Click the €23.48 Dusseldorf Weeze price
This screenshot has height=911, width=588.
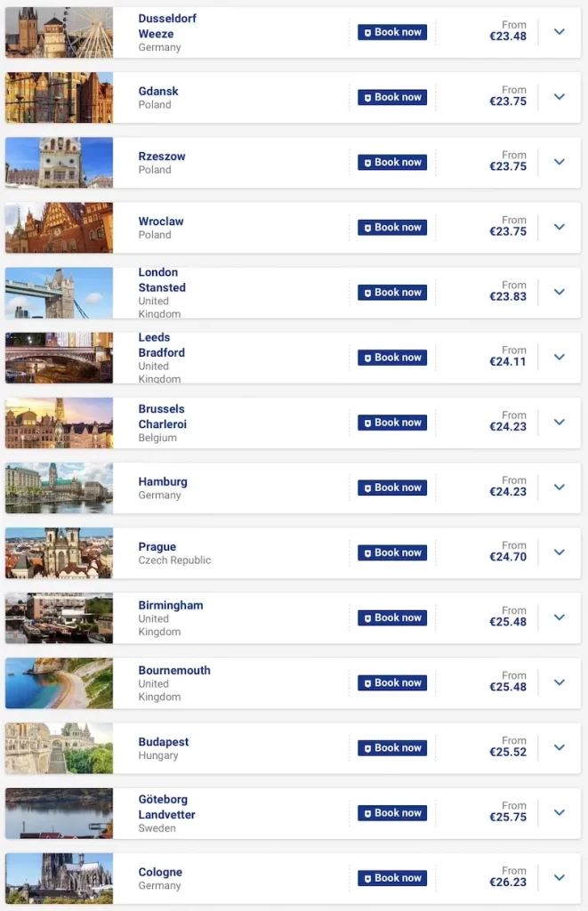508,36
